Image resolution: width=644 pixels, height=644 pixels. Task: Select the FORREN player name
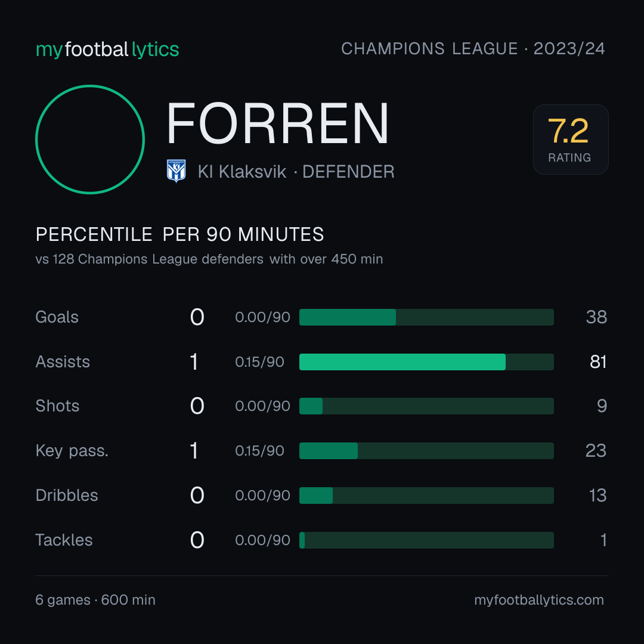coord(277,123)
